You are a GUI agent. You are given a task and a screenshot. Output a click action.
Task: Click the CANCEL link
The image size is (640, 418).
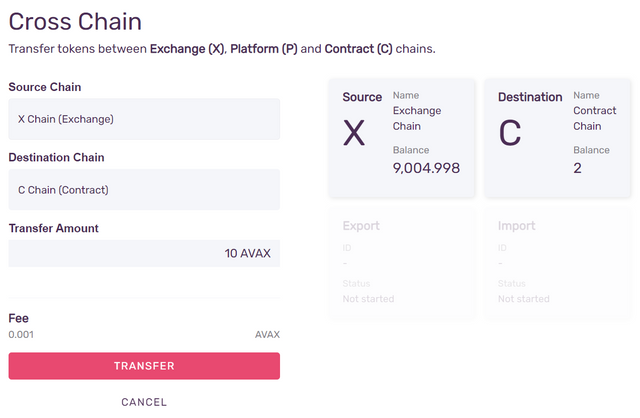(x=144, y=402)
